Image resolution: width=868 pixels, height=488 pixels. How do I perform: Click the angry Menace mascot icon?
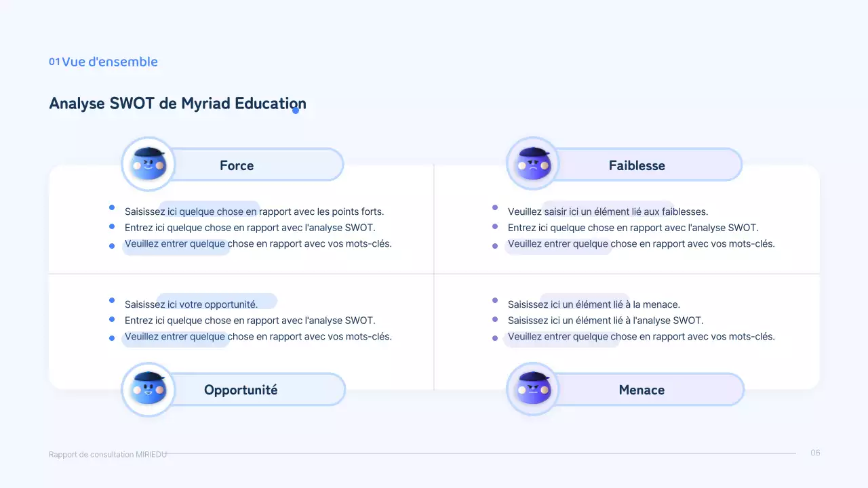coord(533,389)
